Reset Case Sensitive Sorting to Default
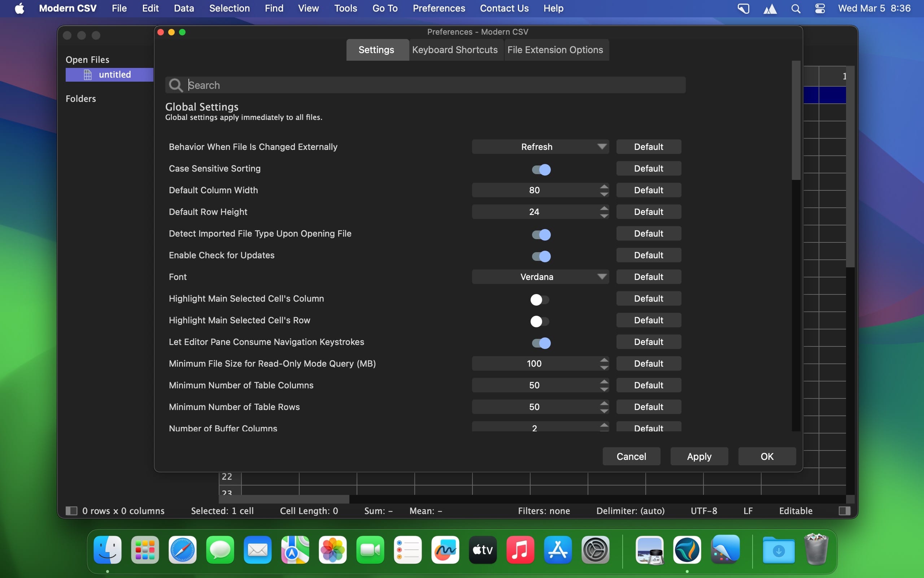The width and height of the screenshot is (924, 578). pyautogui.click(x=649, y=169)
